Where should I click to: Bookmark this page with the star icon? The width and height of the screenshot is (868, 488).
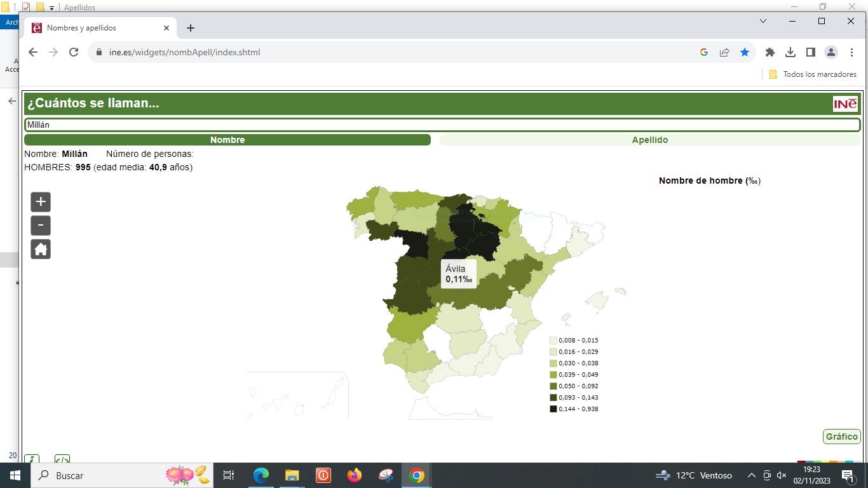point(745,52)
